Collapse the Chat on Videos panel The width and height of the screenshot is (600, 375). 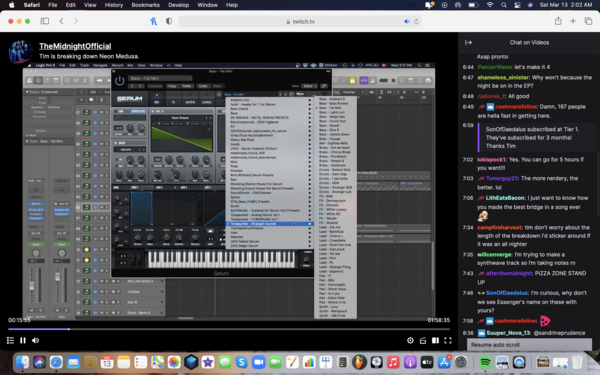(468, 42)
